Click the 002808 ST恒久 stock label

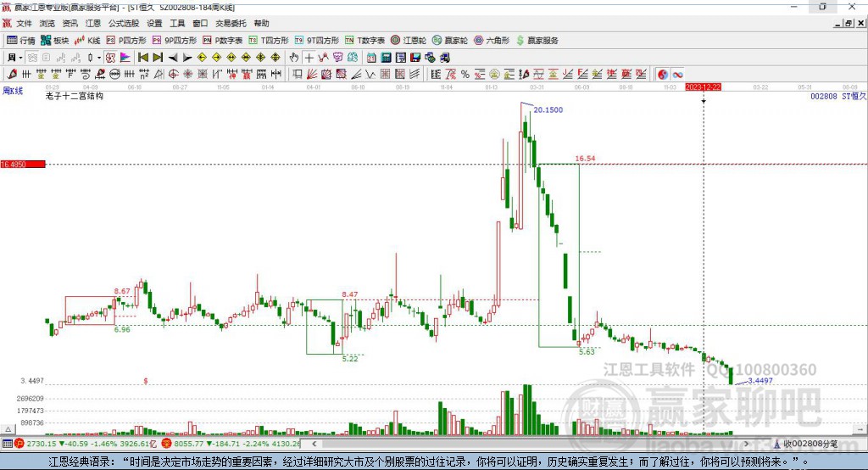click(x=838, y=97)
